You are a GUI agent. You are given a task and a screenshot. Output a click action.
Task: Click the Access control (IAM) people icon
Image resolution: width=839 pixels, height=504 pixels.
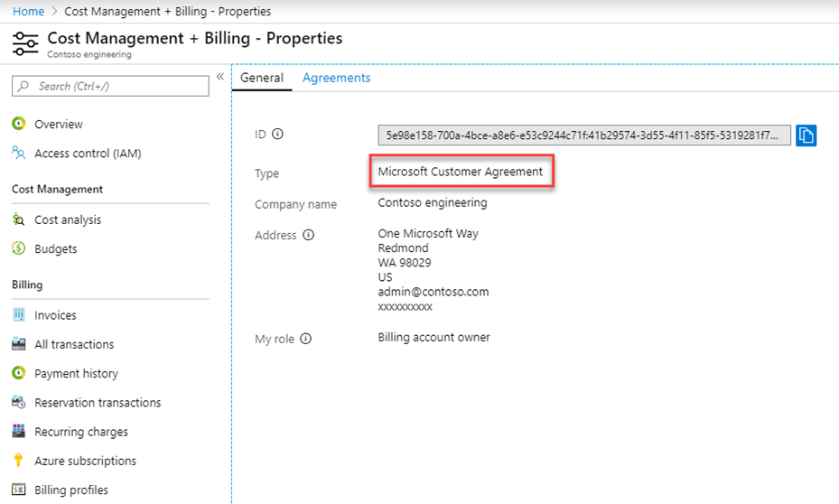[x=18, y=154]
